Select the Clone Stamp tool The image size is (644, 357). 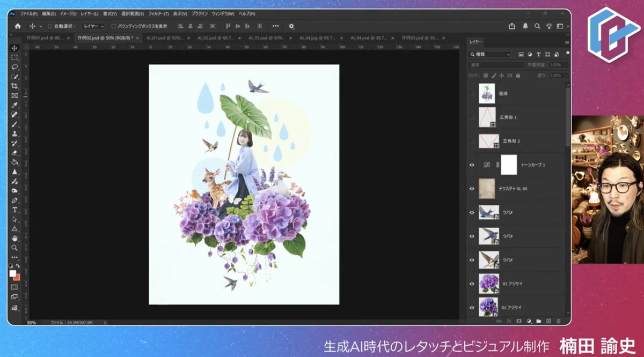pos(14,133)
